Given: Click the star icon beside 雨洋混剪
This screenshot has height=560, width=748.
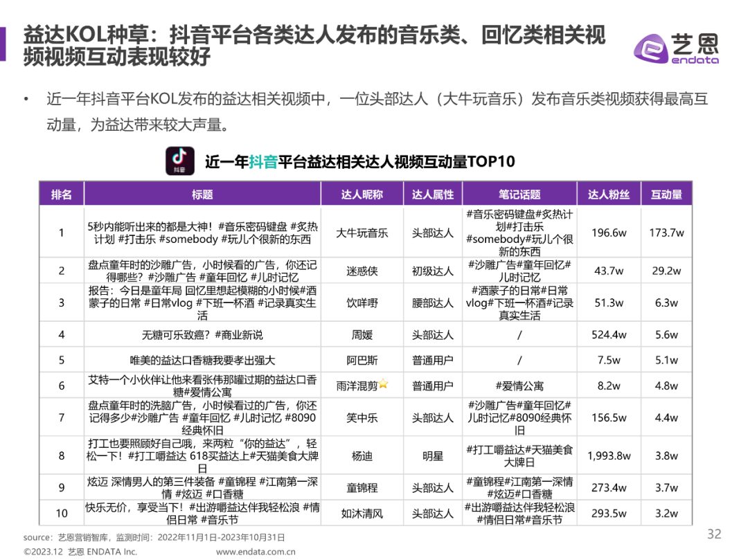Looking at the screenshot, I should coord(383,383).
